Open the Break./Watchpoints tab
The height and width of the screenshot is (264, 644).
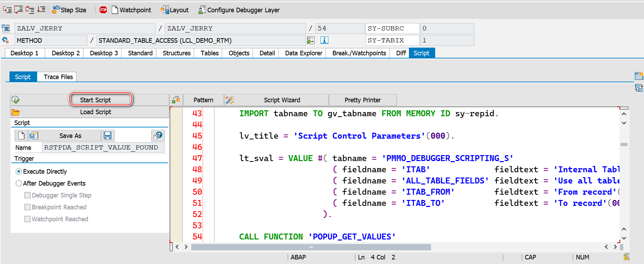pos(359,53)
